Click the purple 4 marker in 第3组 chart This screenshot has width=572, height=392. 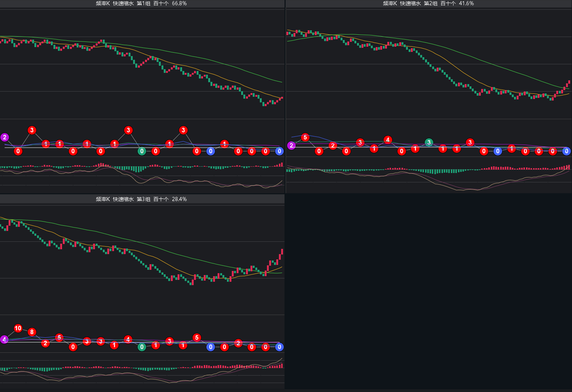pyautogui.click(x=4, y=339)
